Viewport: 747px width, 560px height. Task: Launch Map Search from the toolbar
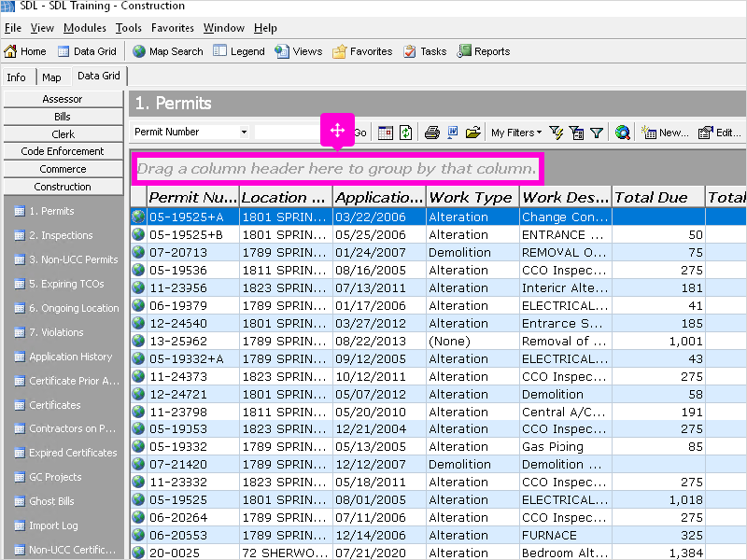168,51
